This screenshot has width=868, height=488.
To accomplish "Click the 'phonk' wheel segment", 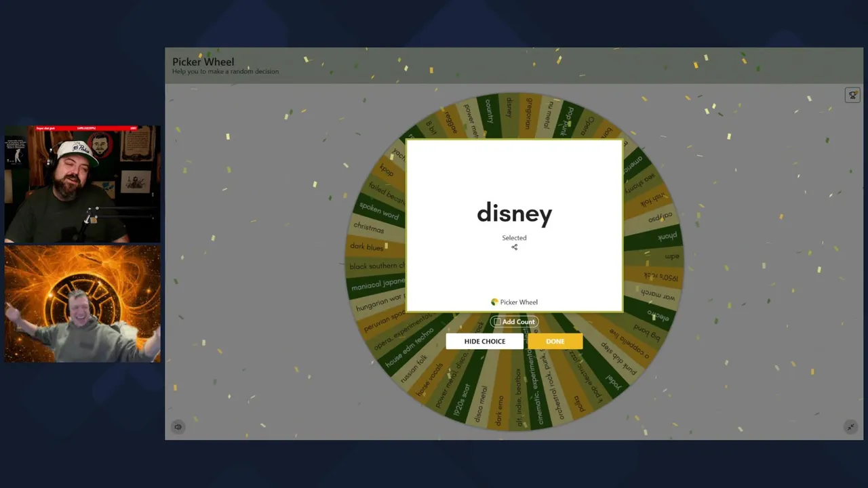I will click(x=667, y=237).
